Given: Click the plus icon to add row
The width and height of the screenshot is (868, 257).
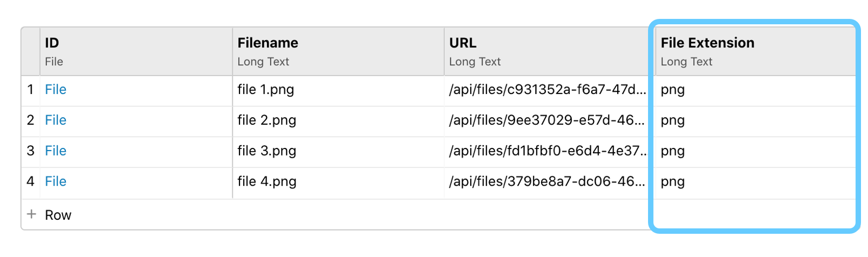Looking at the screenshot, I should (31, 214).
